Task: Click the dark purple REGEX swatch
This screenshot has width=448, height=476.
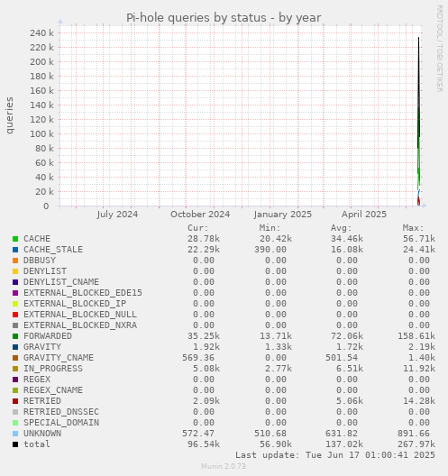Action: coord(15,380)
